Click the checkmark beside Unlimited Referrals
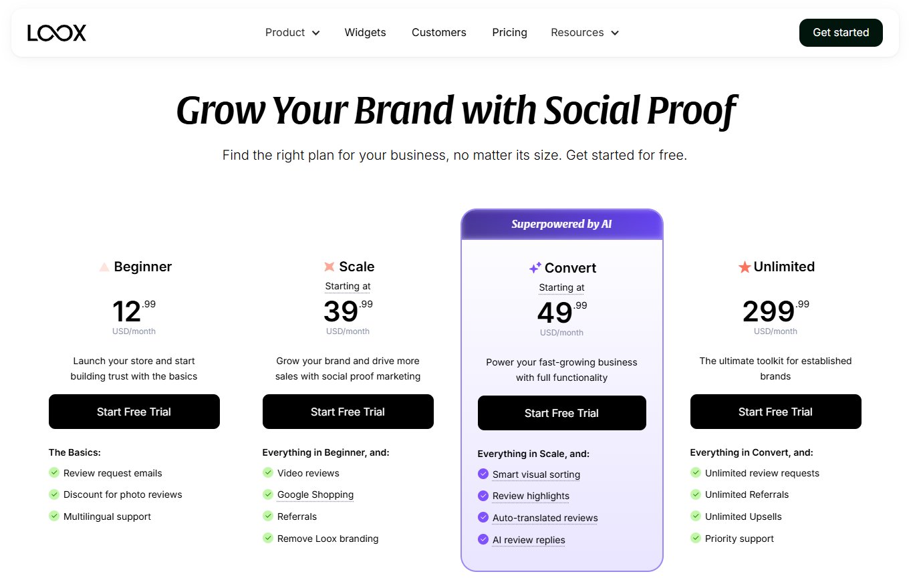 695,494
